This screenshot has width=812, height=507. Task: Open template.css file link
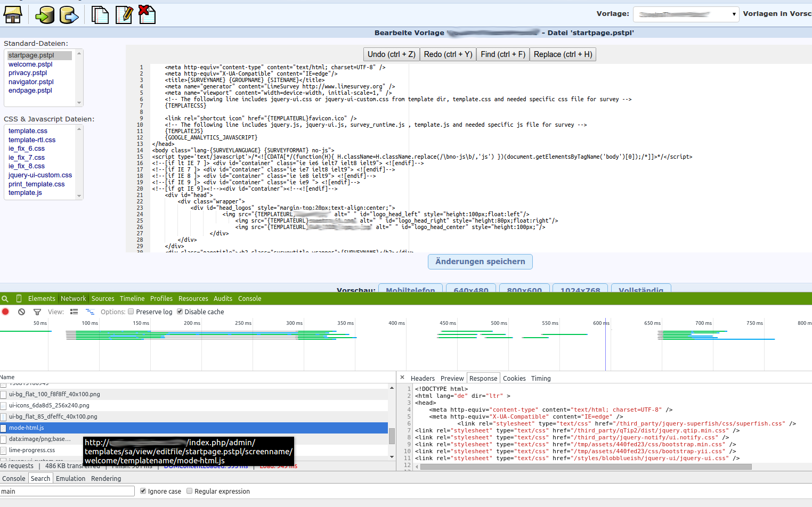[28, 131]
